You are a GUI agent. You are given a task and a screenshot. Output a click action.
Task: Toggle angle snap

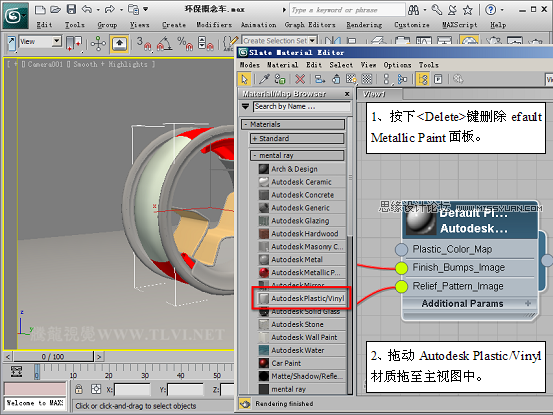[164, 44]
